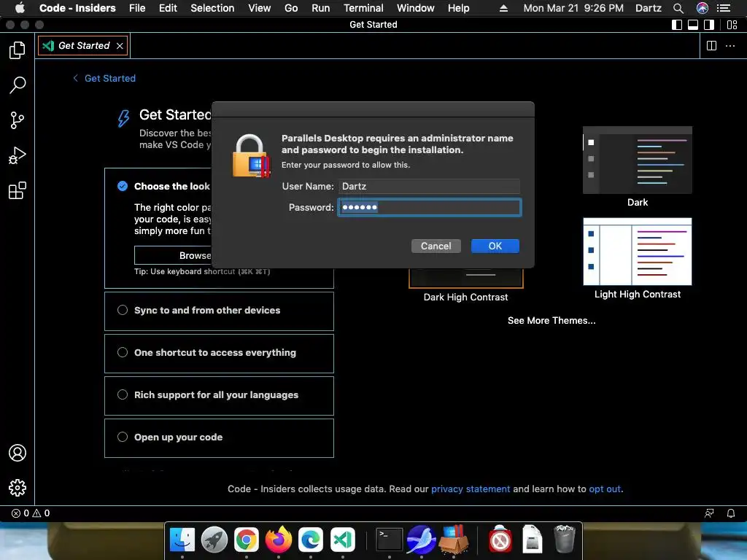Click the Browse color themes button
The image size is (747, 560).
point(172,255)
